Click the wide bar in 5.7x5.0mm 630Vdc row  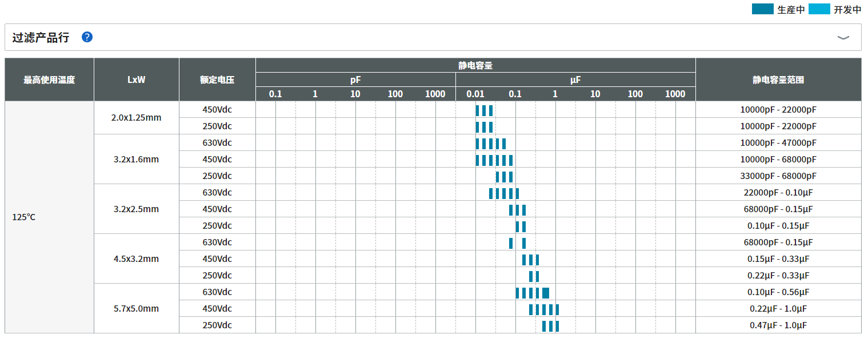click(x=546, y=293)
